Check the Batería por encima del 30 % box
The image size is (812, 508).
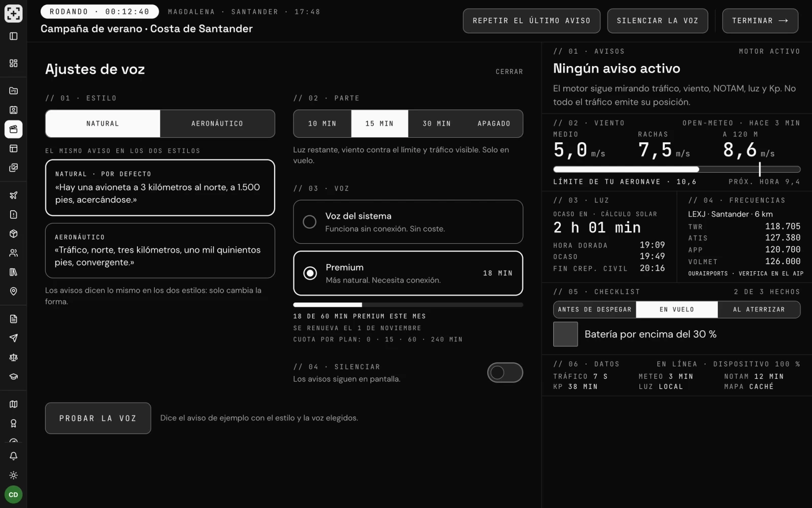[565, 334]
